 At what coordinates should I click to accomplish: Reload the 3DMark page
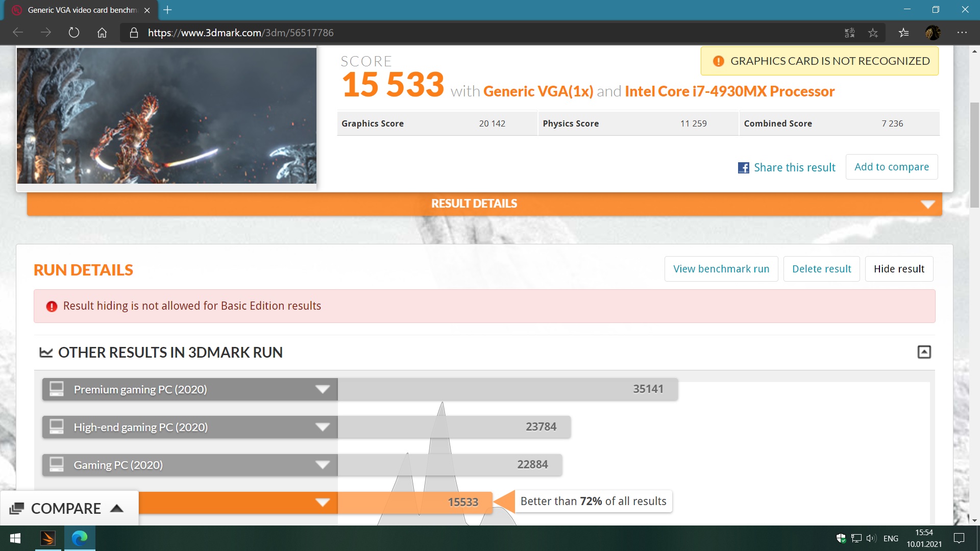(x=74, y=33)
